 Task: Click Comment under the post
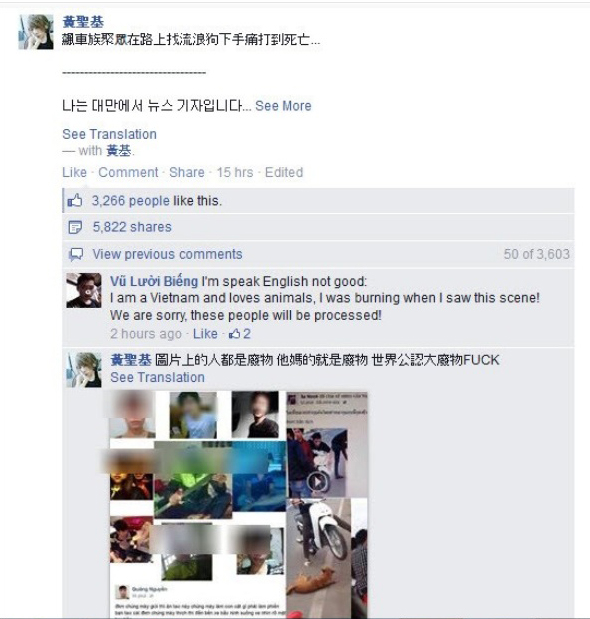tap(128, 173)
